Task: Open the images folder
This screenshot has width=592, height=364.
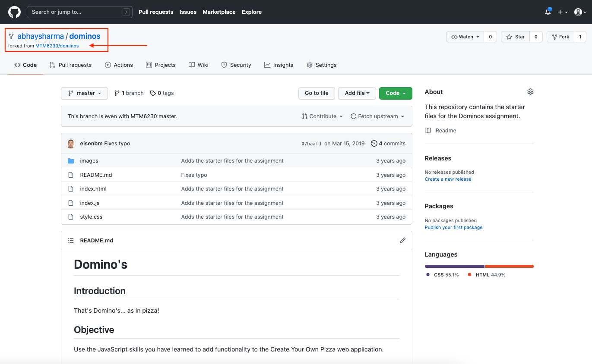Action: pos(89,161)
